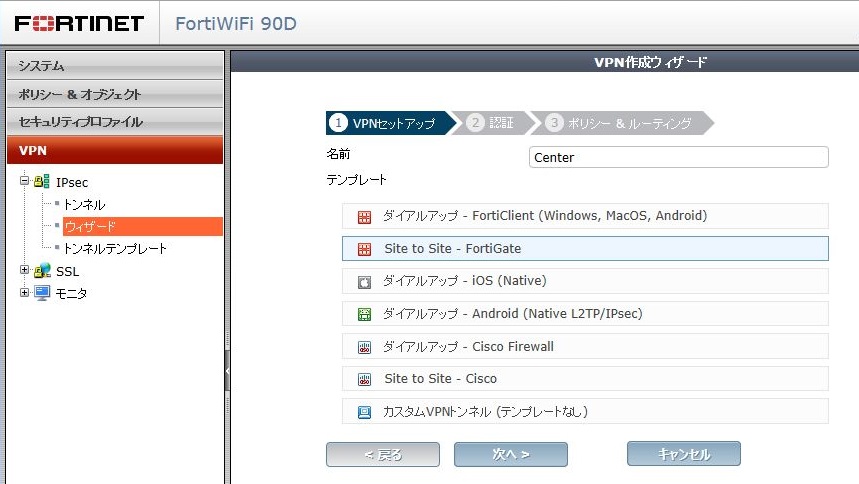
Task: Go to wizard step 1 VPNセットアップ
Action: (x=391, y=123)
